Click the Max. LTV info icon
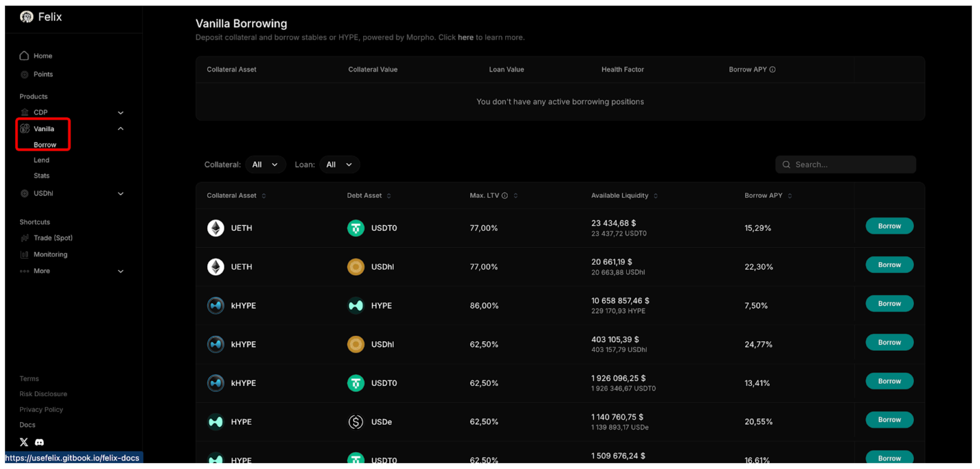 (505, 196)
